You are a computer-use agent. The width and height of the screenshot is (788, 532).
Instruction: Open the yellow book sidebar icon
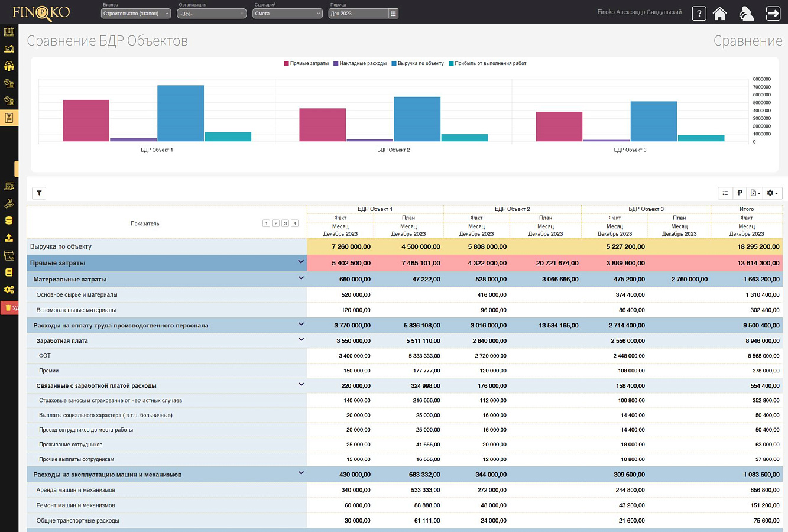coord(9,273)
